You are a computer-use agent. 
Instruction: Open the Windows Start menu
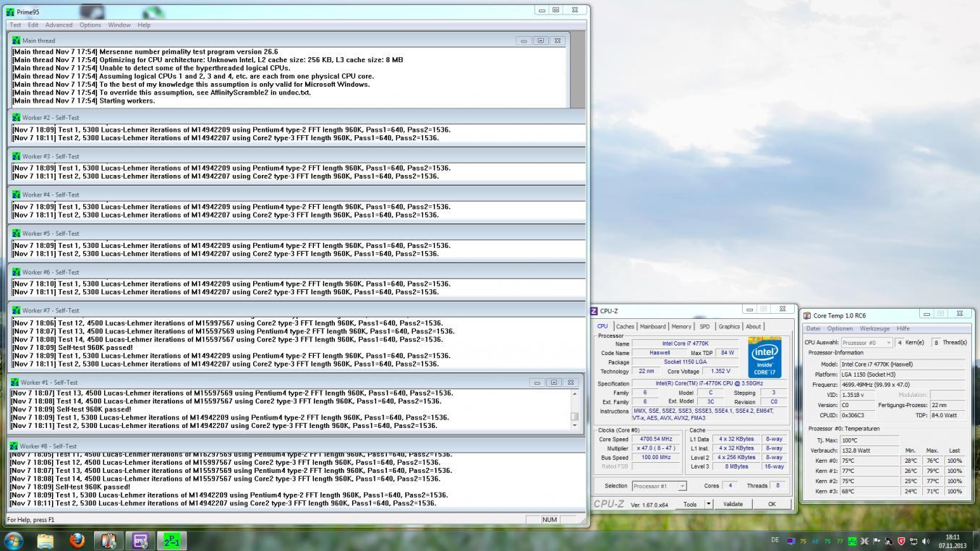point(14,540)
